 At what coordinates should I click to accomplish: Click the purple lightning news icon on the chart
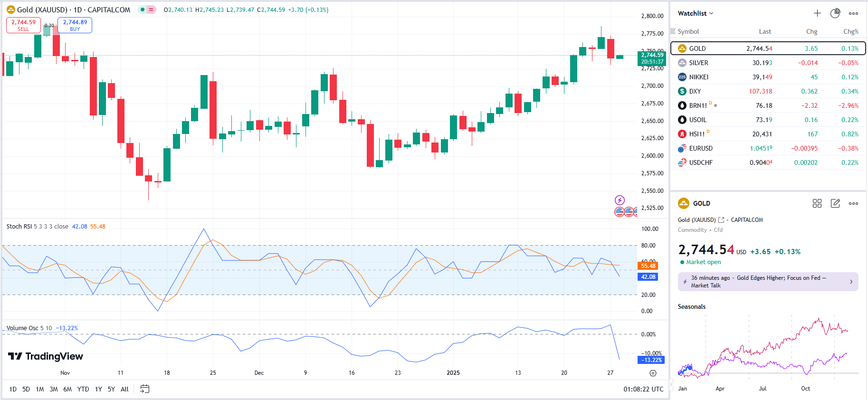click(x=620, y=200)
